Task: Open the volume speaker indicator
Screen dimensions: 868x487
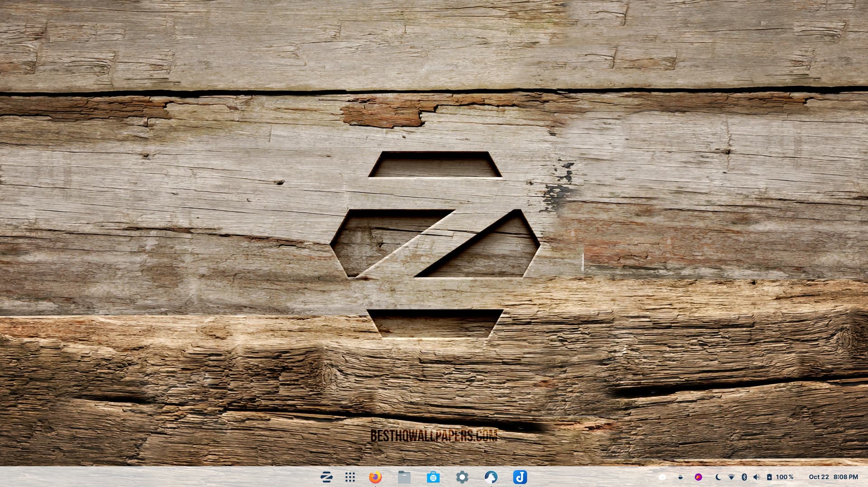Action: coord(757,477)
